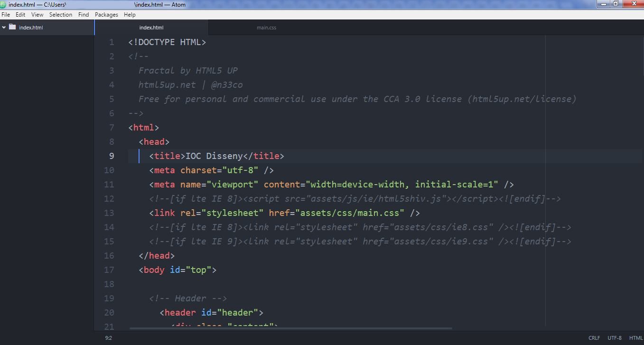Open the File menu
The image size is (644, 345).
point(6,15)
